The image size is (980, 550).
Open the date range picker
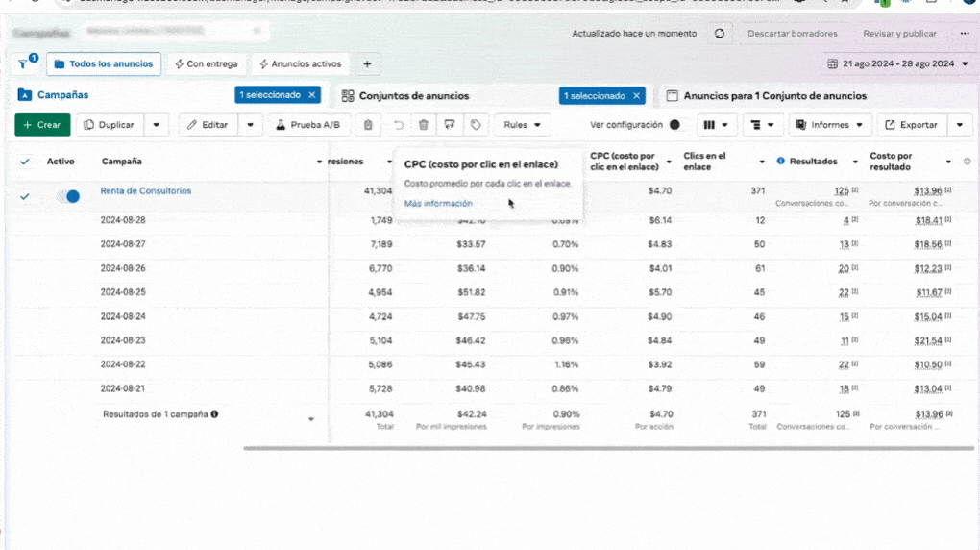tap(897, 64)
